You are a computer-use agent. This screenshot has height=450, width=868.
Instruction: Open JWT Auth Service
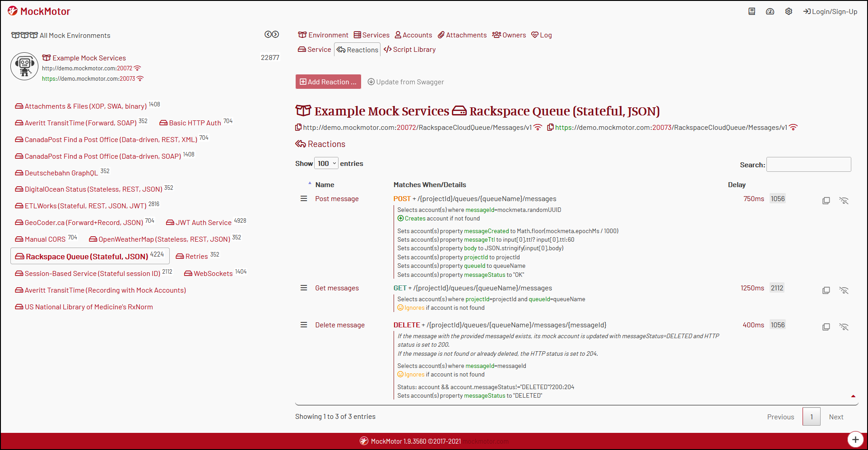coord(199,222)
